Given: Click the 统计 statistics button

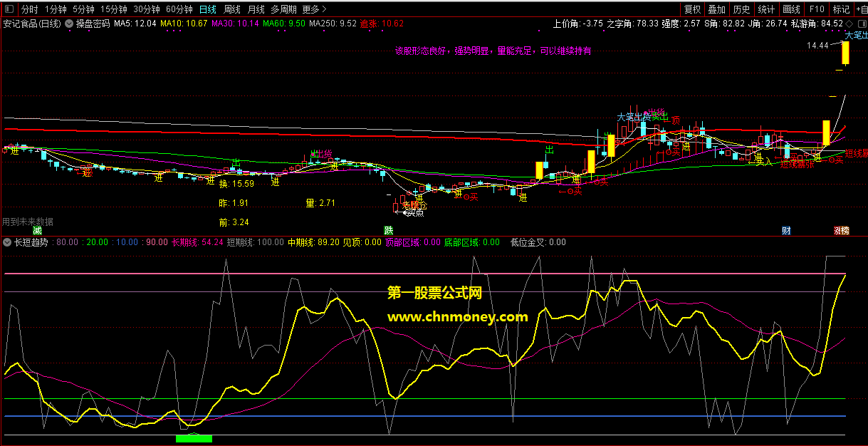Looking at the screenshot, I should [766, 9].
